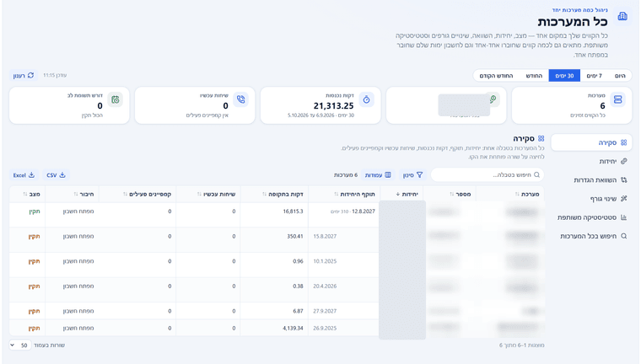Select the 7 ימים time range tab
Image resolution: width=641 pixels, height=364 pixels.
click(x=594, y=76)
